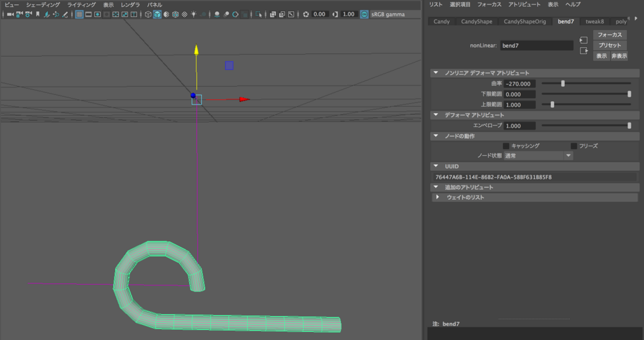Click the Use Default Material icon

[166, 14]
